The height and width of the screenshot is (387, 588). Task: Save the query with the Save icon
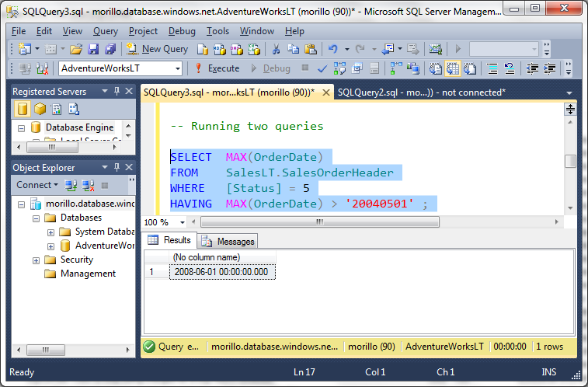tap(93, 49)
